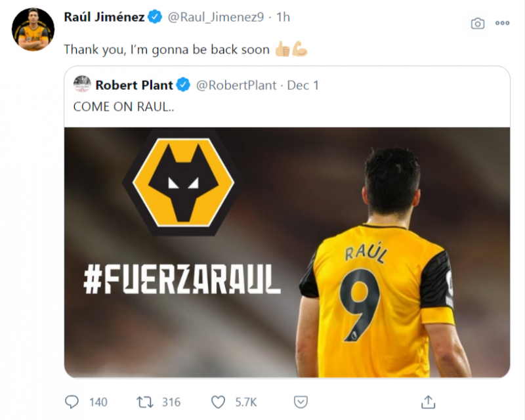
Task: Click the reply speech bubble icon
Action: (72, 401)
